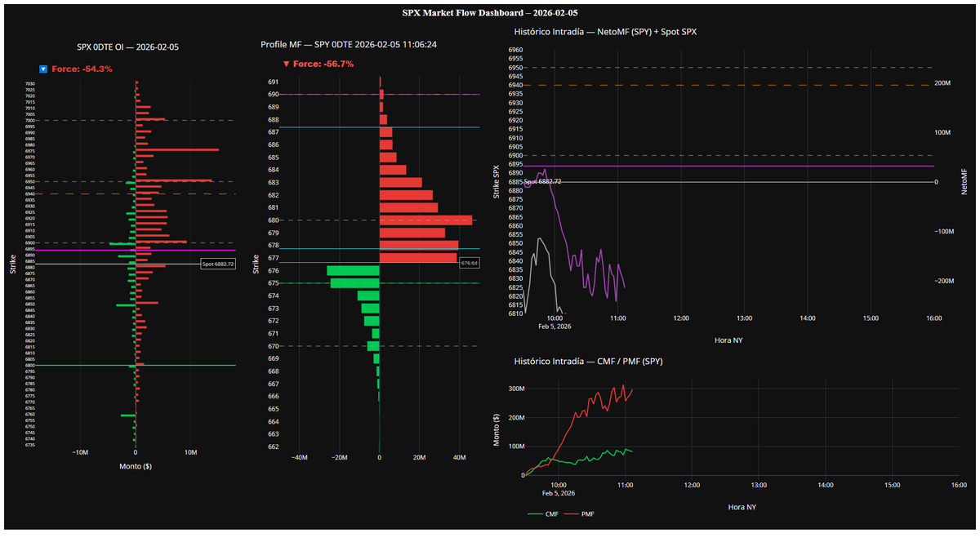Click the 'Profile MF — SPY 0DTE' chart title

pyautogui.click(x=348, y=44)
